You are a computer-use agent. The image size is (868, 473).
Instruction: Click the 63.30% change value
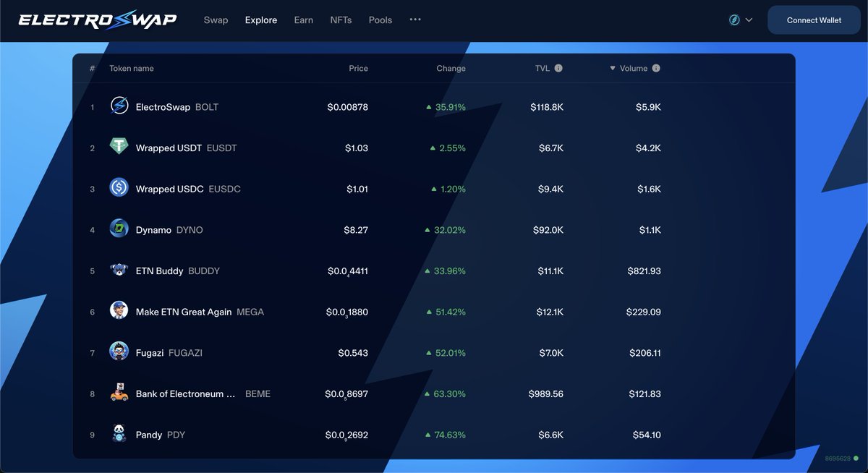click(446, 394)
